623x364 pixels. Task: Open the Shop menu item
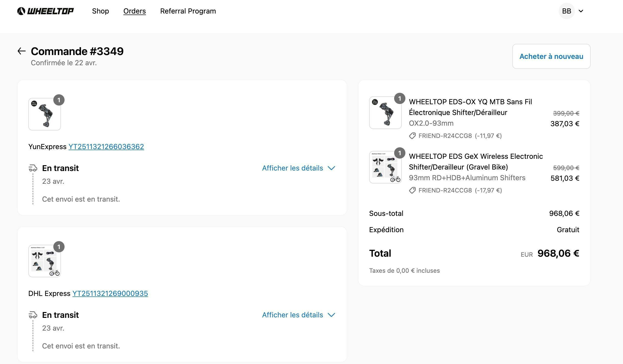point(101,11)
